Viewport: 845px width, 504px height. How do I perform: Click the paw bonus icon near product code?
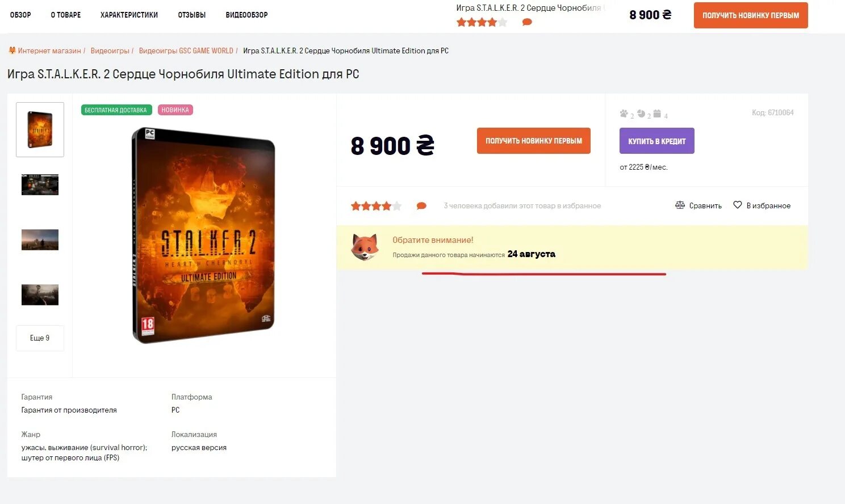click(624, 114)
